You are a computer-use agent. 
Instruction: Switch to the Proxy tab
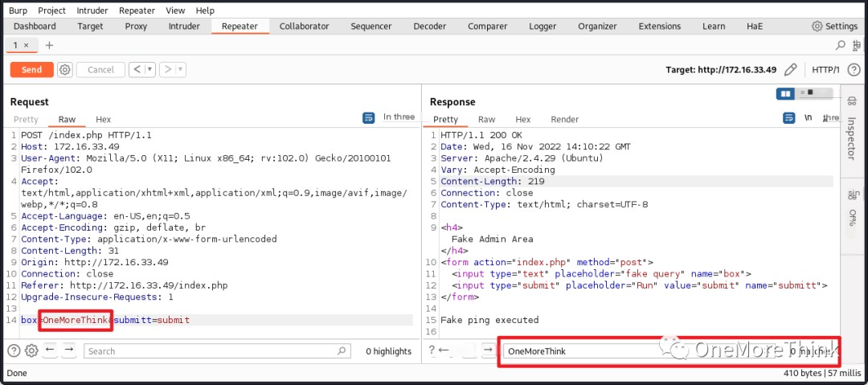point(136,26)
